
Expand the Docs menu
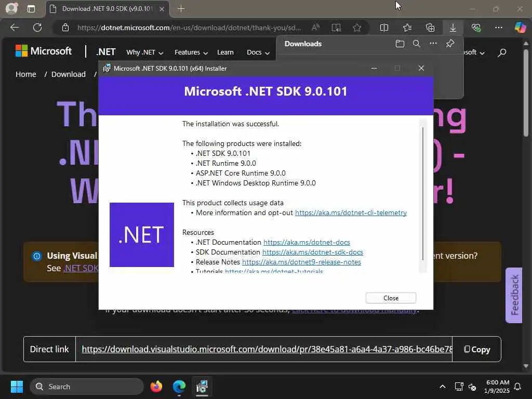pos(258,52)
